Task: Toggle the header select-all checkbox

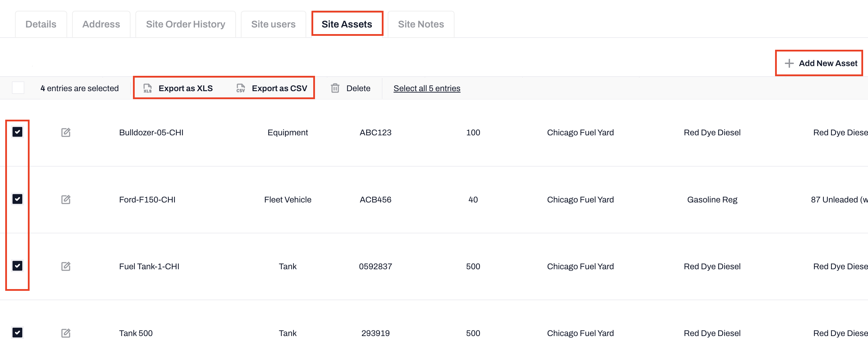Action: (18, 88)
